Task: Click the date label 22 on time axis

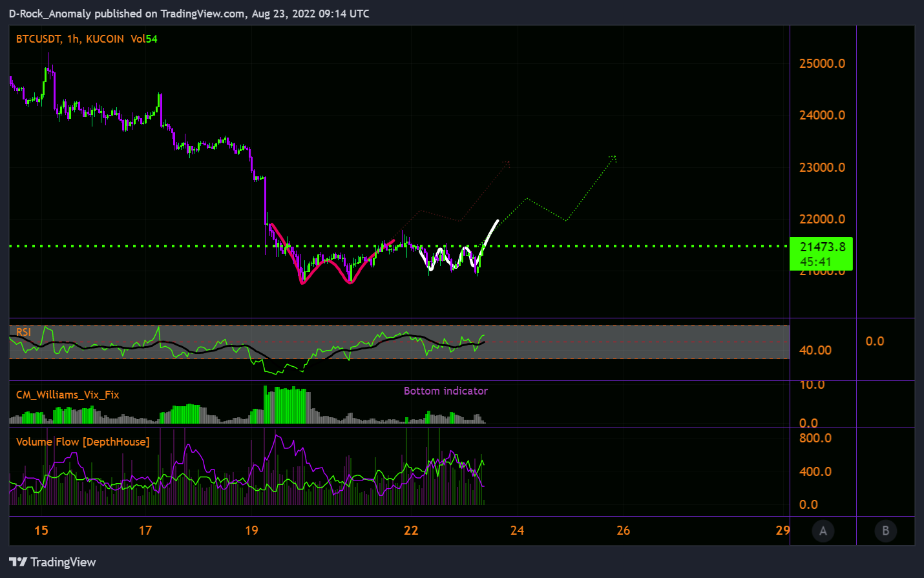Action: (411, 530)
